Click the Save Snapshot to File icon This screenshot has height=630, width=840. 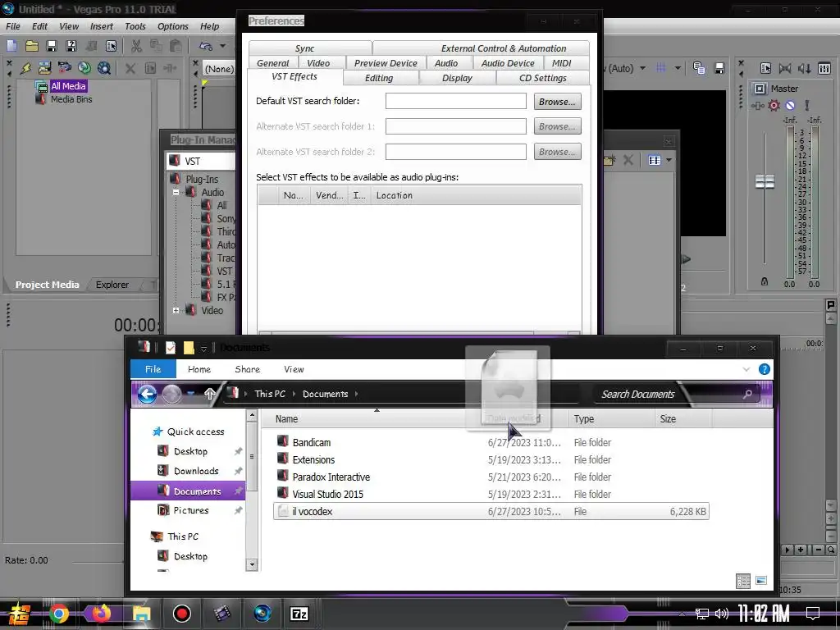coord(719,68)
